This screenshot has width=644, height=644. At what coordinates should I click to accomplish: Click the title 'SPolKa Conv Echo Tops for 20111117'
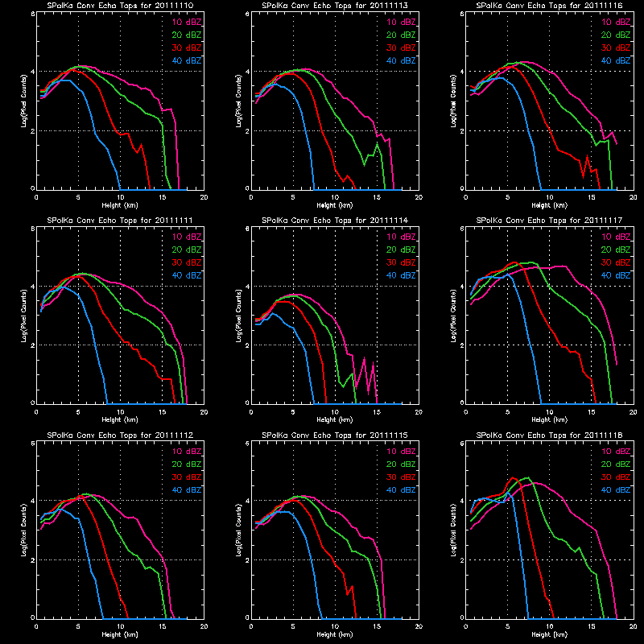550,221
